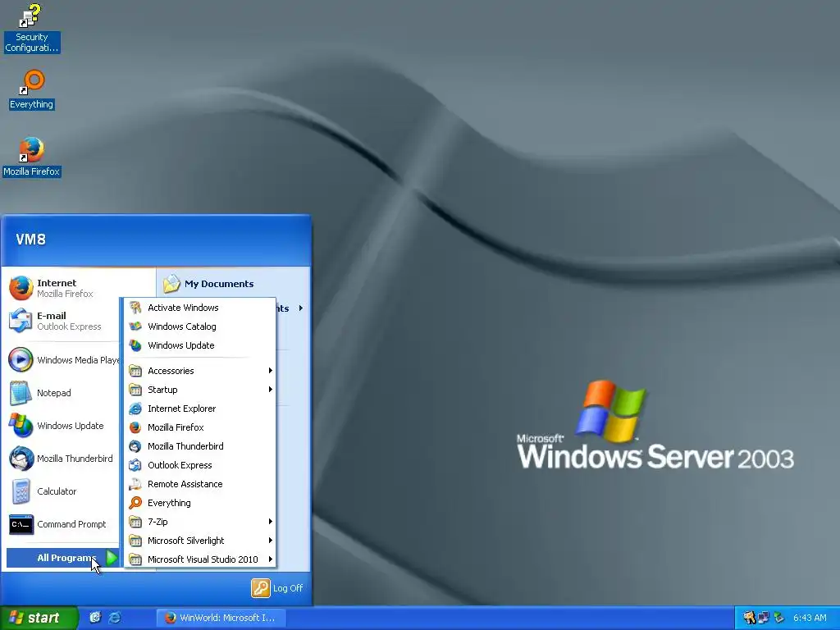Expand the Accessories submenu
The height and width of the screenshot is (630, 840).
pos(200,371)
